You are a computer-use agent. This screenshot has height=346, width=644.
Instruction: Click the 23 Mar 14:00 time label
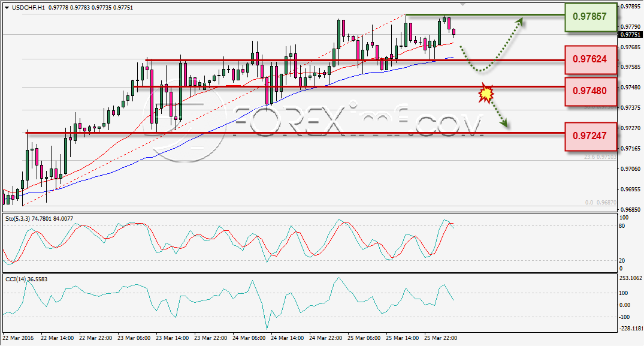[x=172, y=338]
